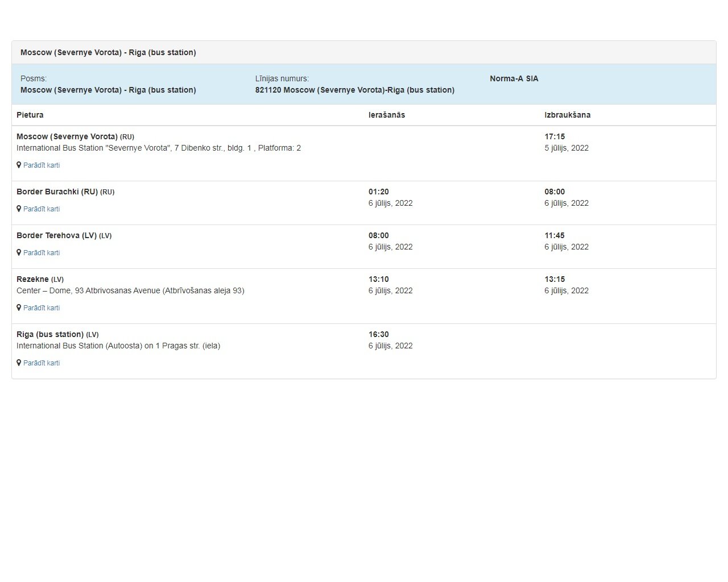This screenshot has height=582, width=728.
Task: Select the 'Ierašanās' column header
Action: (387, 115)
